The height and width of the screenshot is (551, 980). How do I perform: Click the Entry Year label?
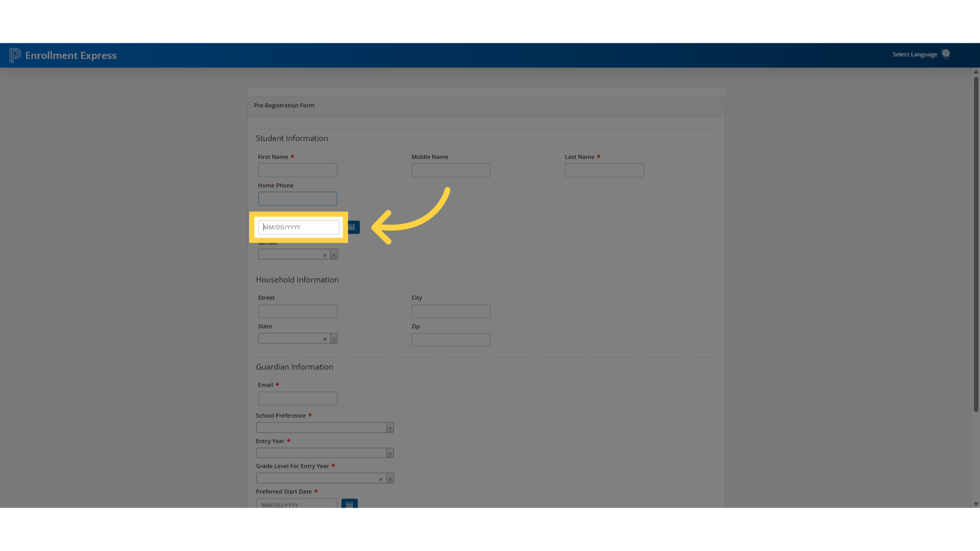(x=270, y=441)
